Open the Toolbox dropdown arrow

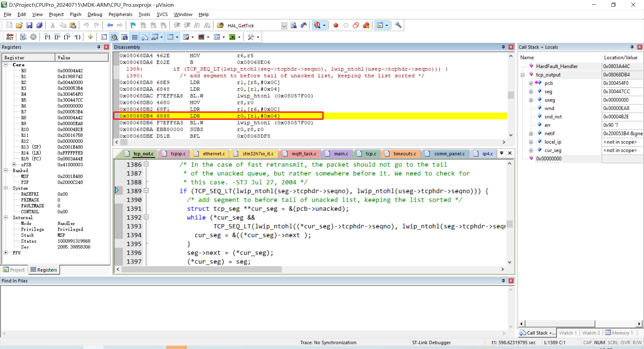pyautogui.click(x=258, y=37)
